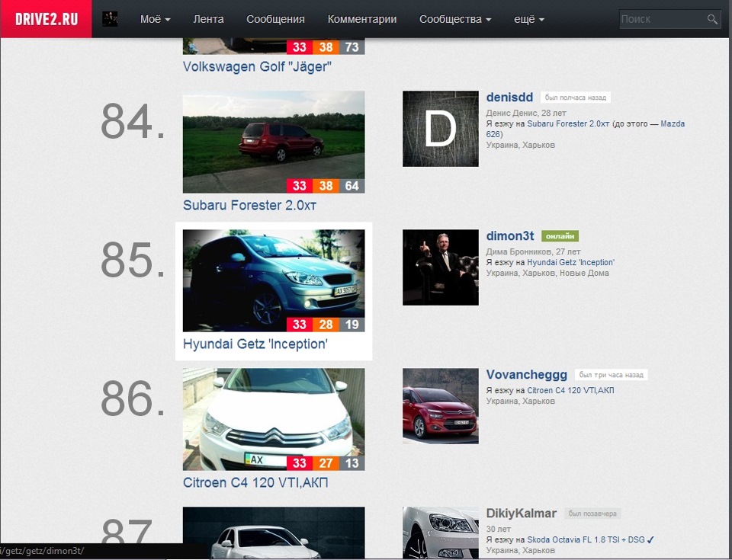The height and width of the screenshot is (560, 732).
Task: Open DikiyKalmar's Skoda avatar
Action: coord(441,533)
